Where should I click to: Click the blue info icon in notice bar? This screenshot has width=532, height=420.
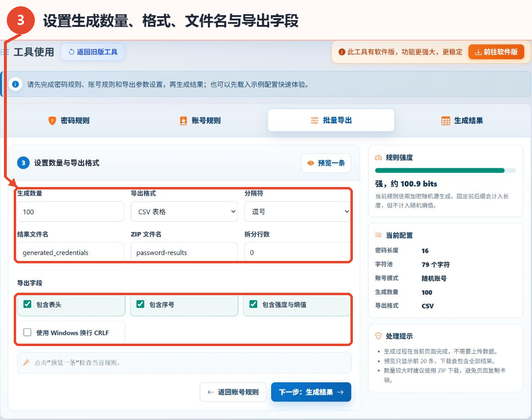click(15, 84)
